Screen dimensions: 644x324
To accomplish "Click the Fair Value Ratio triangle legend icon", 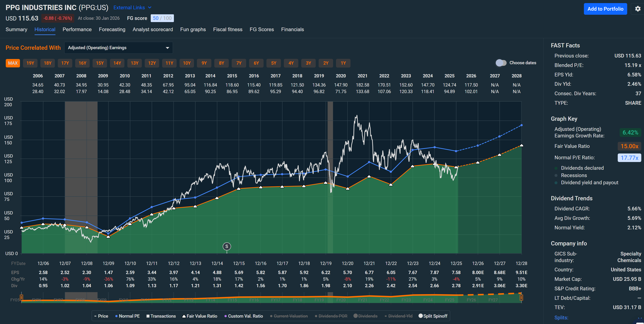I will [184, 316].
